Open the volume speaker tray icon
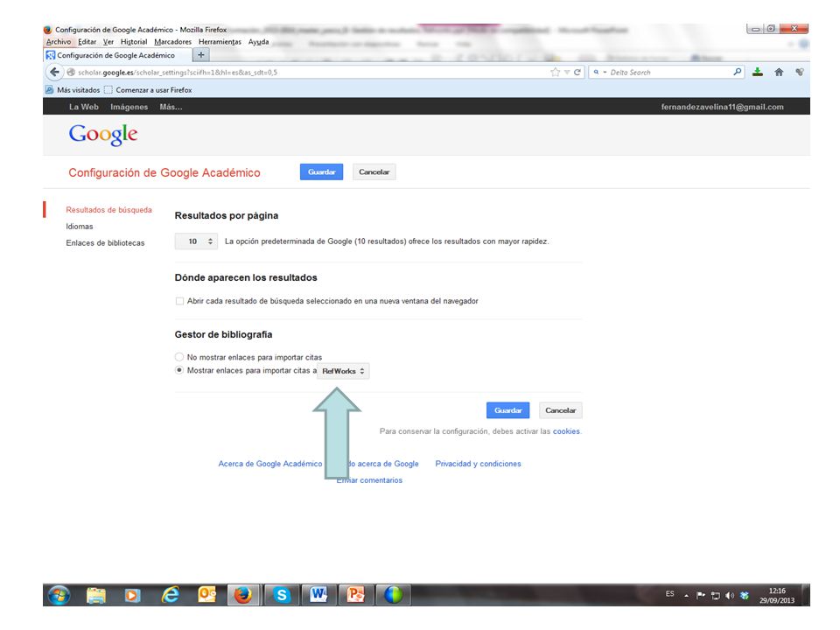Screen dimensions: 840x630 730,595
